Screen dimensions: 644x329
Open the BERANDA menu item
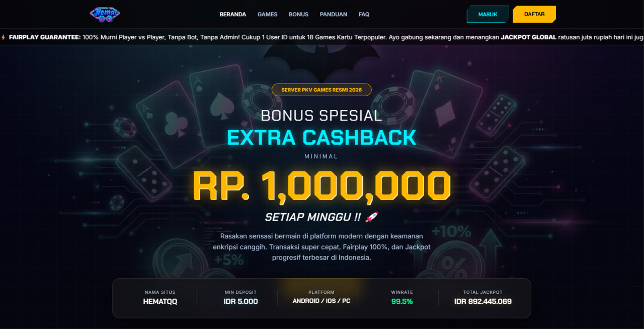coord(233,15)
